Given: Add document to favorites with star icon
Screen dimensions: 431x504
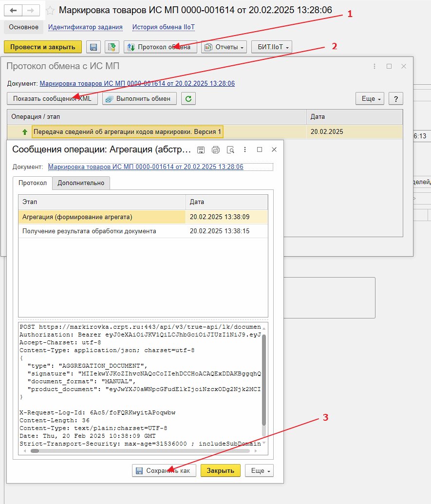Looking at the screenshot, I should point(50,10).
